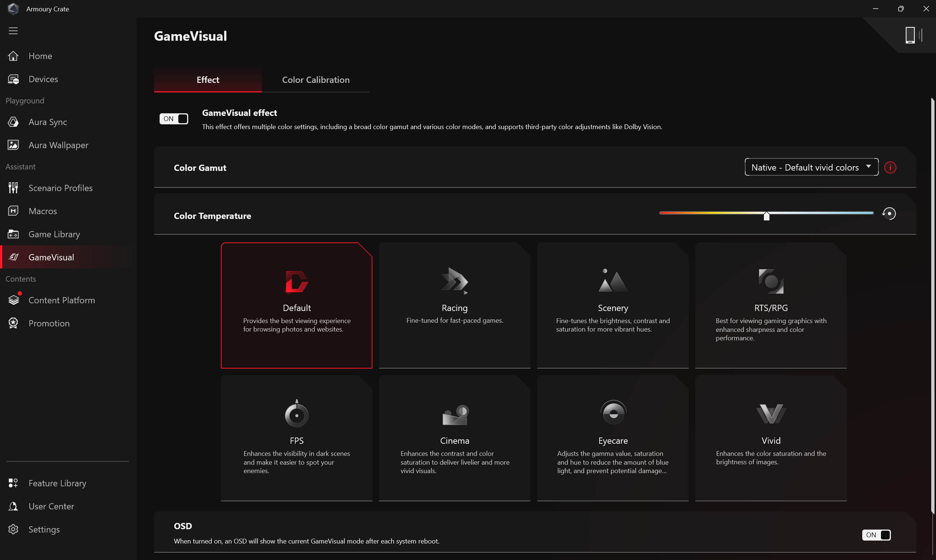Open the Color Gamut dropdown
This screenshot has height=560, width=936.
click(x=811, y=167)
